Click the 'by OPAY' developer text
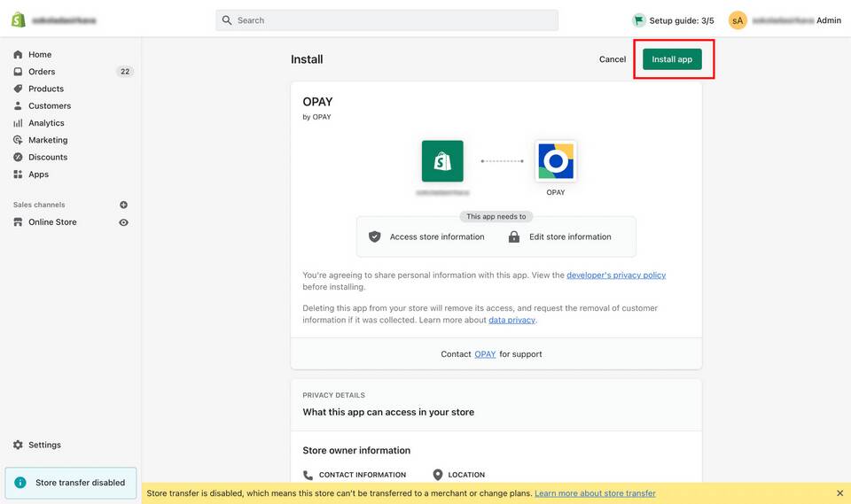This screenshot has width=851, height=504. pos(316,117)
